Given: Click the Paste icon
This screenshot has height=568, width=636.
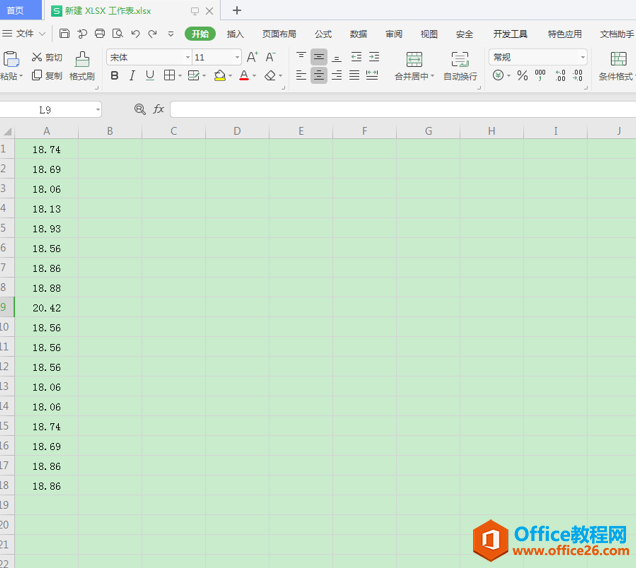Looking at the screenshot, I should coord(11,59).
